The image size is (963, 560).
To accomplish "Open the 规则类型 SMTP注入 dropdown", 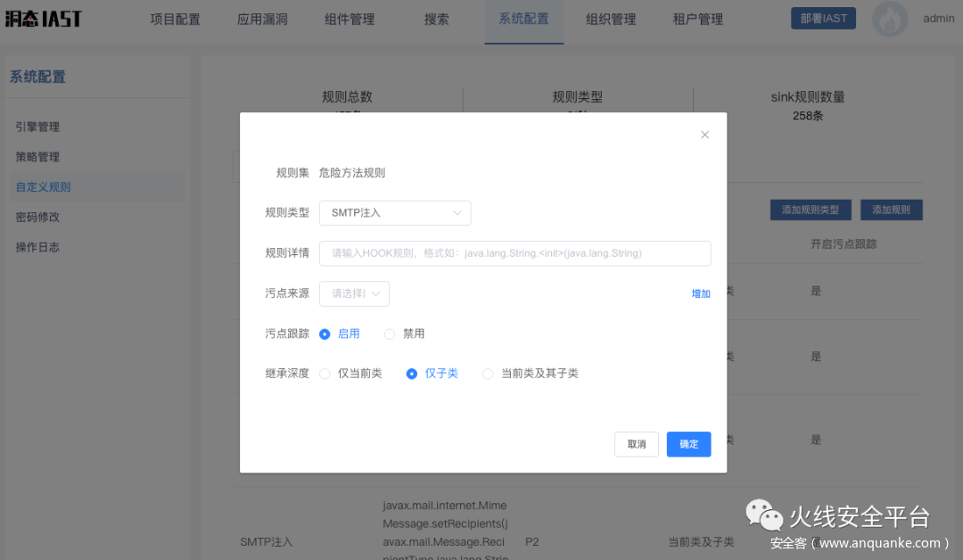I will 394,213.
